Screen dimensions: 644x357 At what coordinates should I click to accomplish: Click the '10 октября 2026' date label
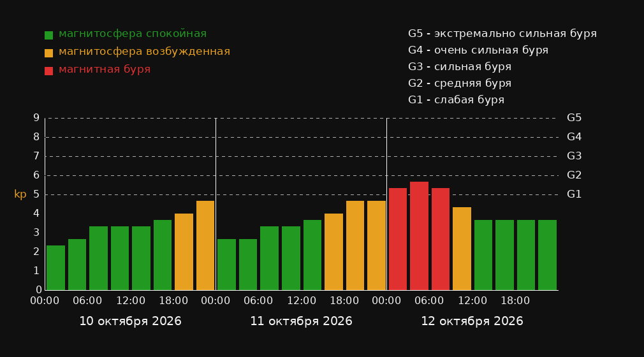point(130,321)
